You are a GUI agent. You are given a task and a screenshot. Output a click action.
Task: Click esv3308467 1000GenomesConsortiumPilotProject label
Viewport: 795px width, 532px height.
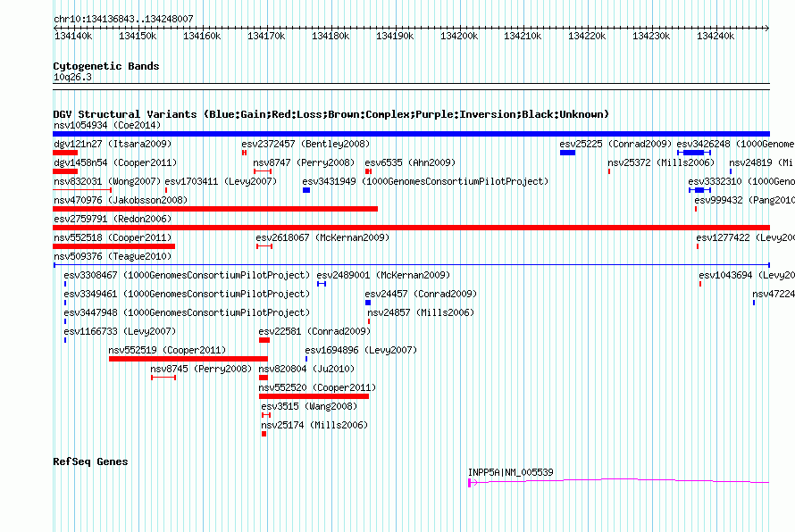187,275
